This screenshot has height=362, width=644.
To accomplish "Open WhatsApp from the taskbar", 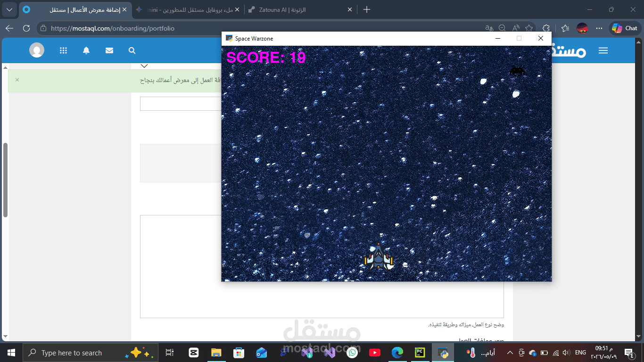I will tap(352, 353).
